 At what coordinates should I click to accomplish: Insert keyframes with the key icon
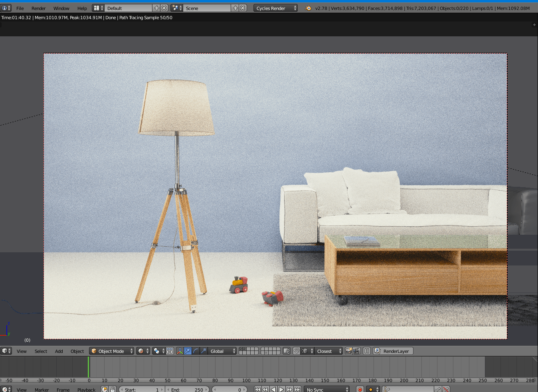[438, 390]
